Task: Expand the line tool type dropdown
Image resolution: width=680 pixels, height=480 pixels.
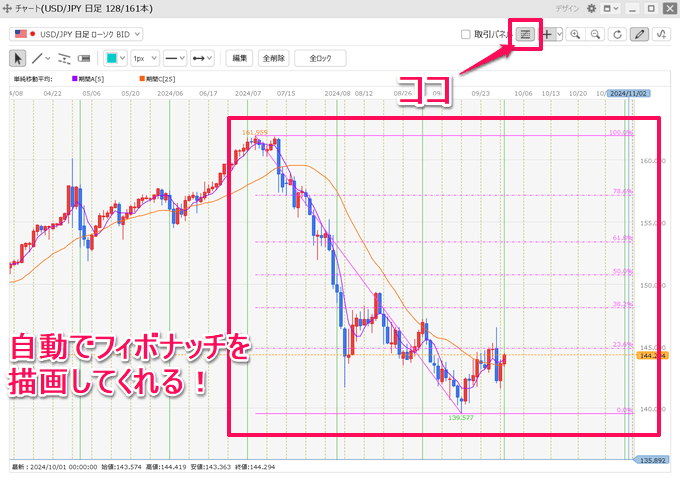Action: tap(48, 58)
